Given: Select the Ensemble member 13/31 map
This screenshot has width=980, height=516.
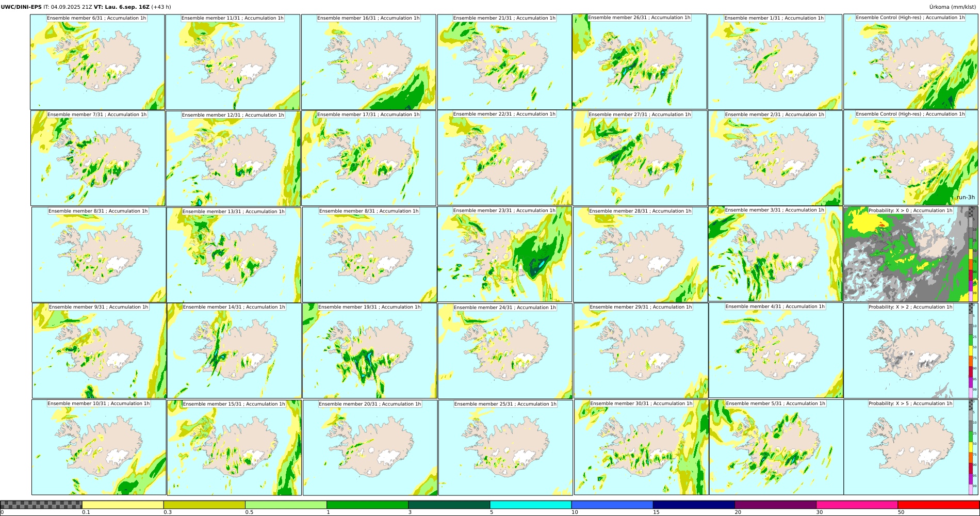Looking at the screenshot, I should point(234,255).
